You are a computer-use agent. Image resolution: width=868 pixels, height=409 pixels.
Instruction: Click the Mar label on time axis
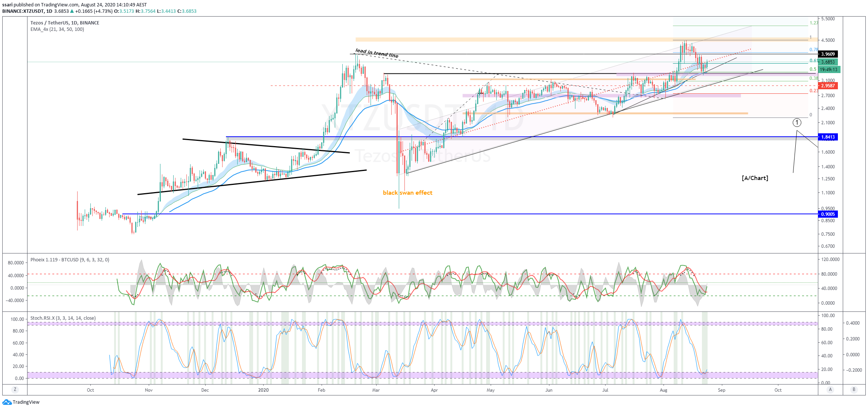point(376,390)
